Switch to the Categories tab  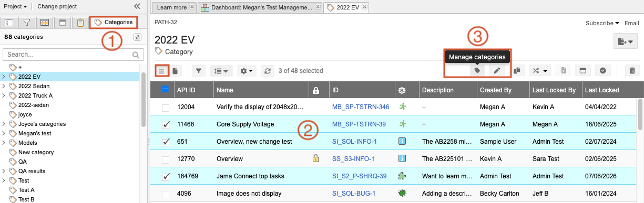(114, 22)
